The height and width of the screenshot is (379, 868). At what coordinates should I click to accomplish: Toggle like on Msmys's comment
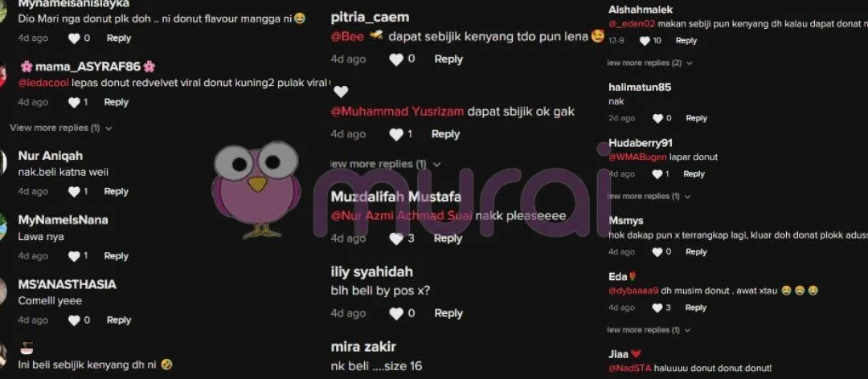click(x=657, y=252)
